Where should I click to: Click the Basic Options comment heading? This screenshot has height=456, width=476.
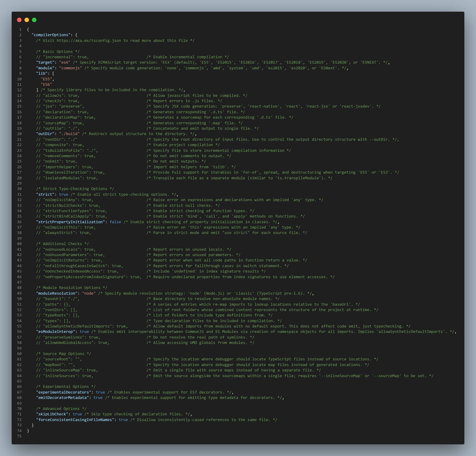(x=58, y=52)
